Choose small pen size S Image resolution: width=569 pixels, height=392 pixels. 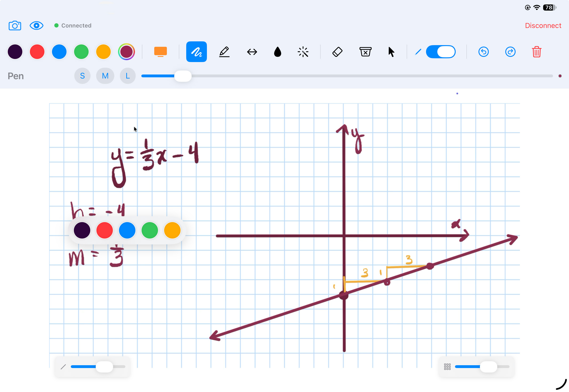click(82, 76)
